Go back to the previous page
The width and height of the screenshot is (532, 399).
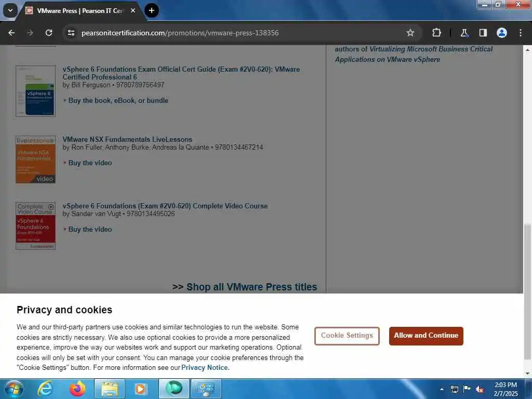(11, 33)
